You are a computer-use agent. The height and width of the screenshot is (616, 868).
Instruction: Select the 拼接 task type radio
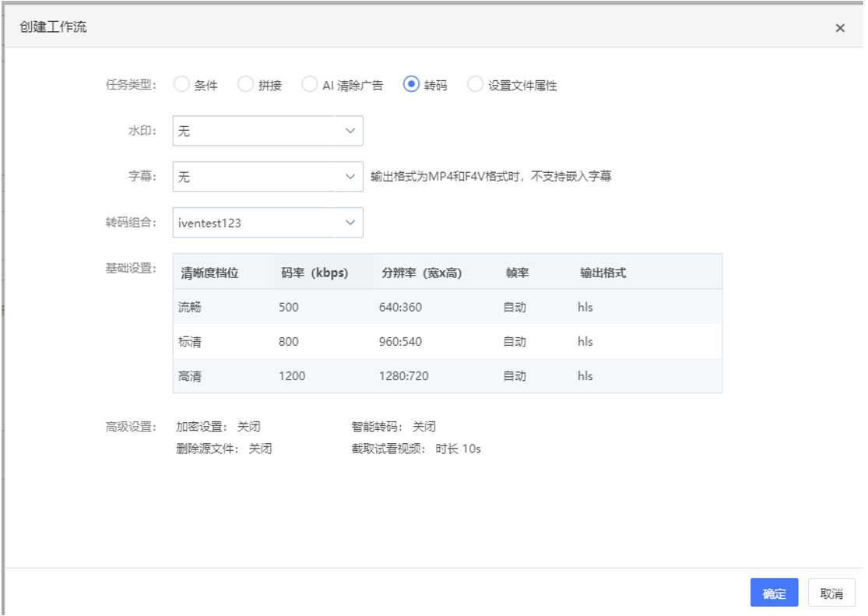click(x=245, y=84)
